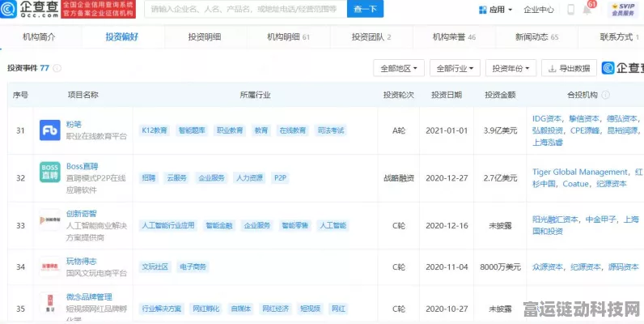Image resolution: width=644 pixels, height=324 pixels.
Task: Open 企业中心 link
Action: (x=539, y=10)
